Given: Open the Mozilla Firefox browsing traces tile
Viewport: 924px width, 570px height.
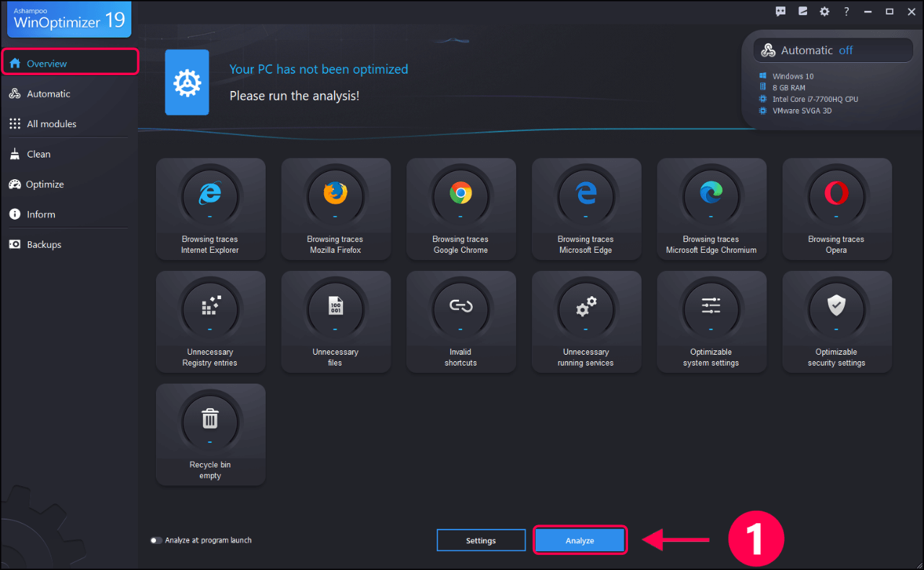Looking at the screenshot, I should (x=336, y=209).
